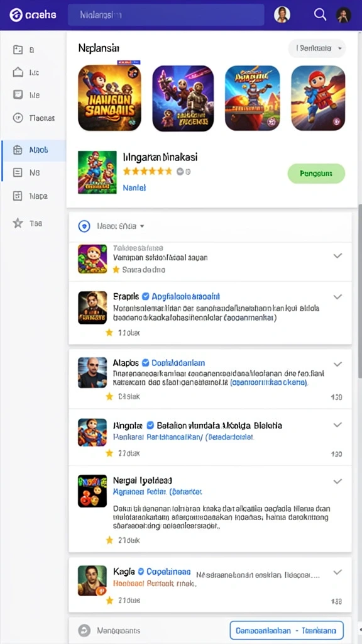Viewport: 362px width, 644px height.
Task: Select the topmost sidebar icon
Action: (18, 50)
